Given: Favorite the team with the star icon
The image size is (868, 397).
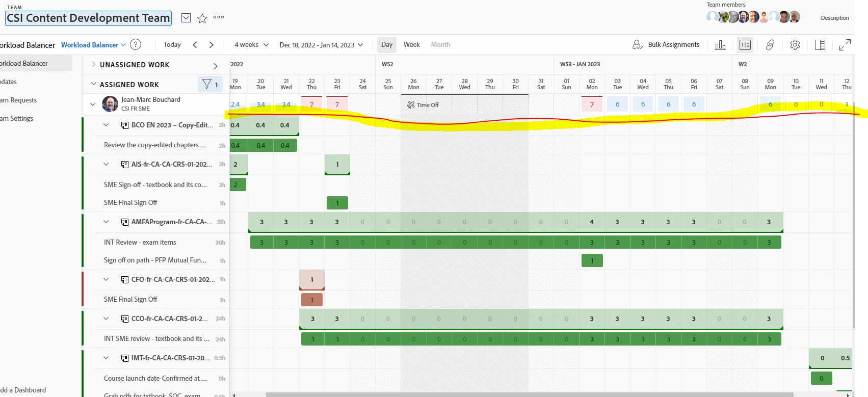Looking at the screenshot, I should click(202, 18).
